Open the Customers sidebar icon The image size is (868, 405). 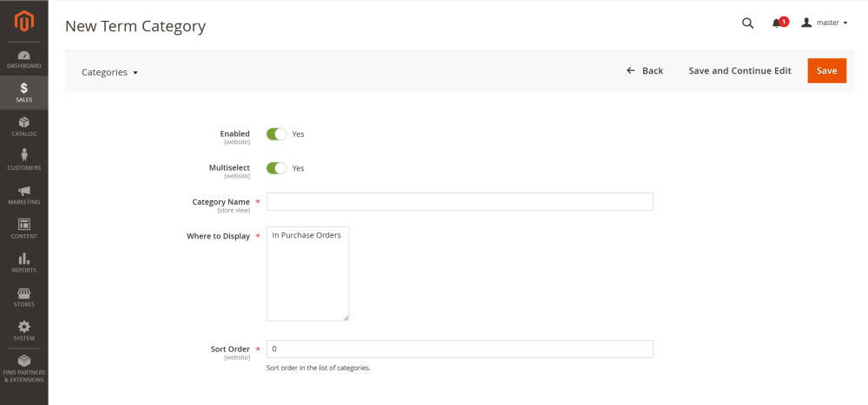[x=23, y=155]
